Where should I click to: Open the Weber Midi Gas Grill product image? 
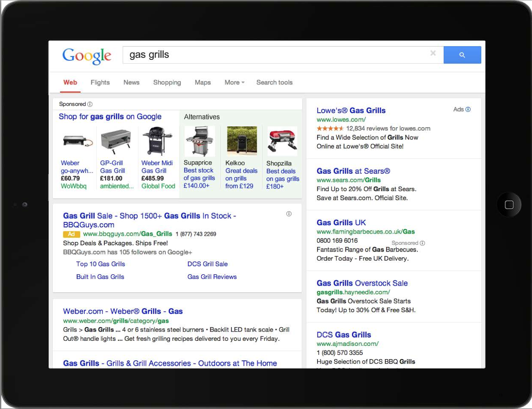coord(157,141)
